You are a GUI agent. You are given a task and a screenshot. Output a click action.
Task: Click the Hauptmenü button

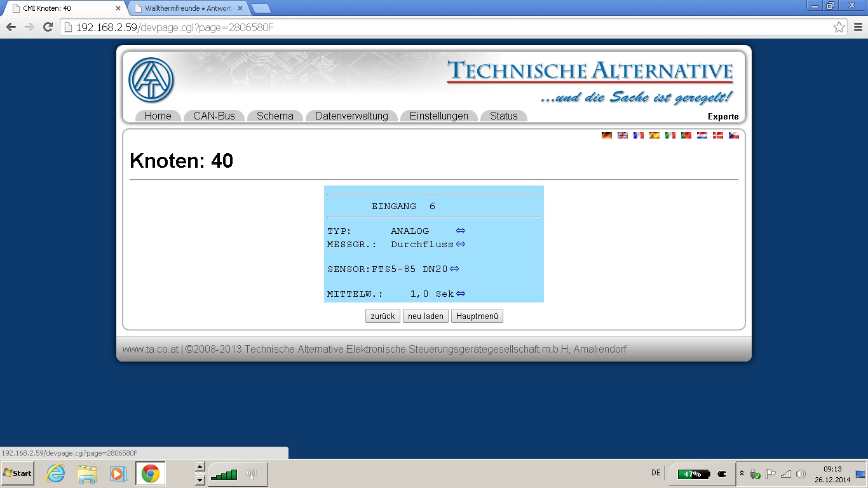click(477, 316)
